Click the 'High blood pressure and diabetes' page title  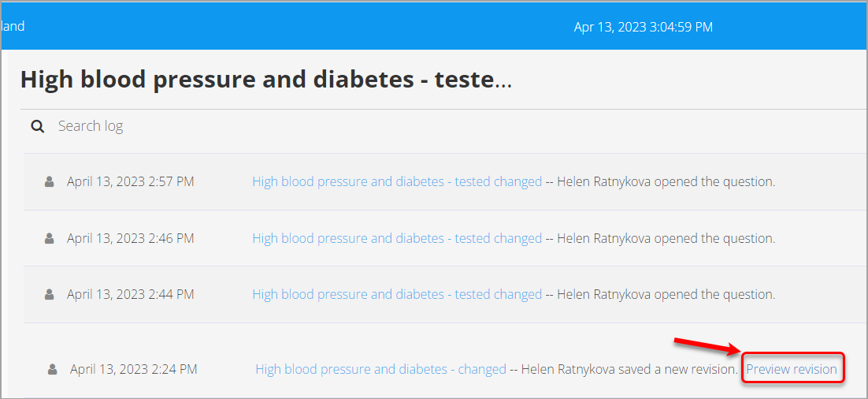point(265,80)
